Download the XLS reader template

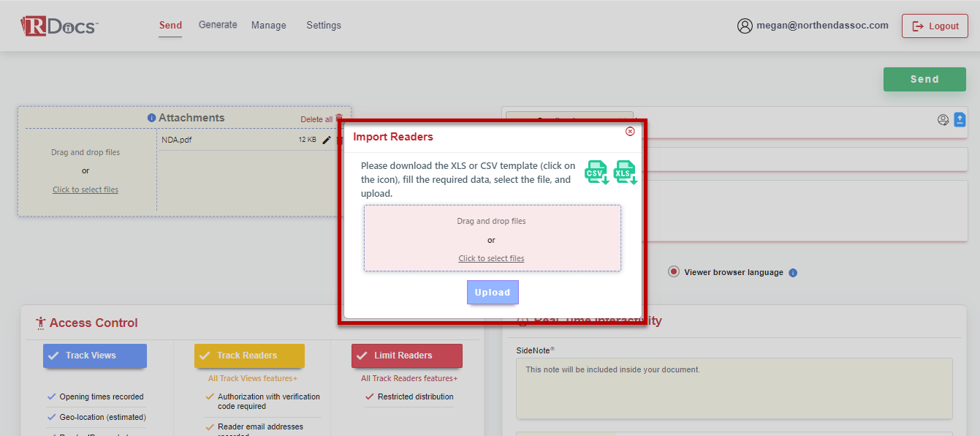click(x=625, y=172)
